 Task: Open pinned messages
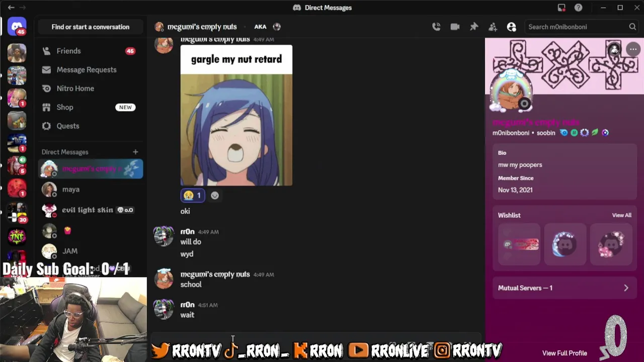click(x=474, y=27)
